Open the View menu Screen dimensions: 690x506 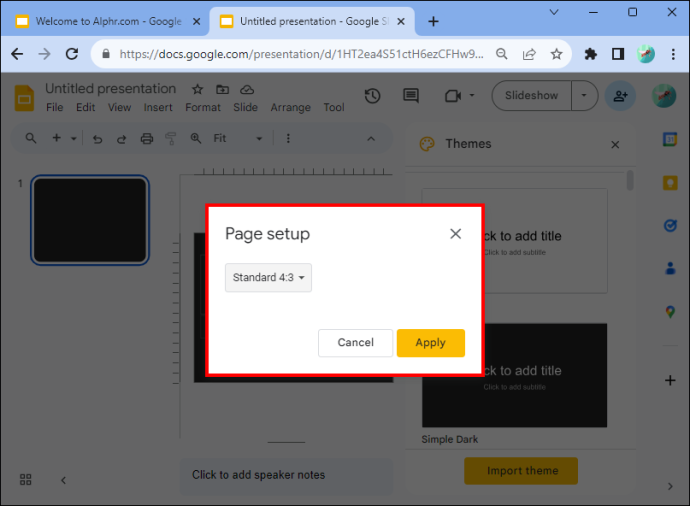pos(119,107)
